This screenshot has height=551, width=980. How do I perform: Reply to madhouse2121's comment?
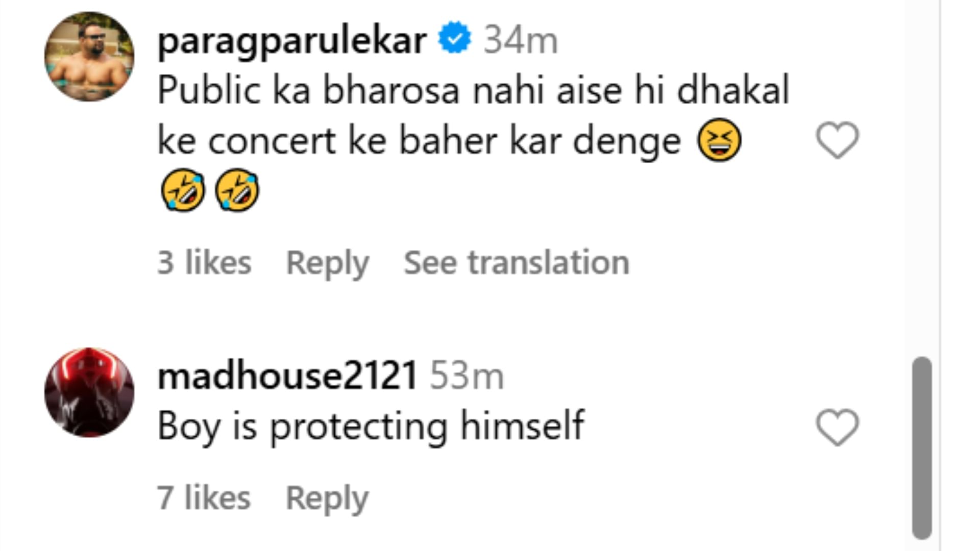click(x=327, y=498)
